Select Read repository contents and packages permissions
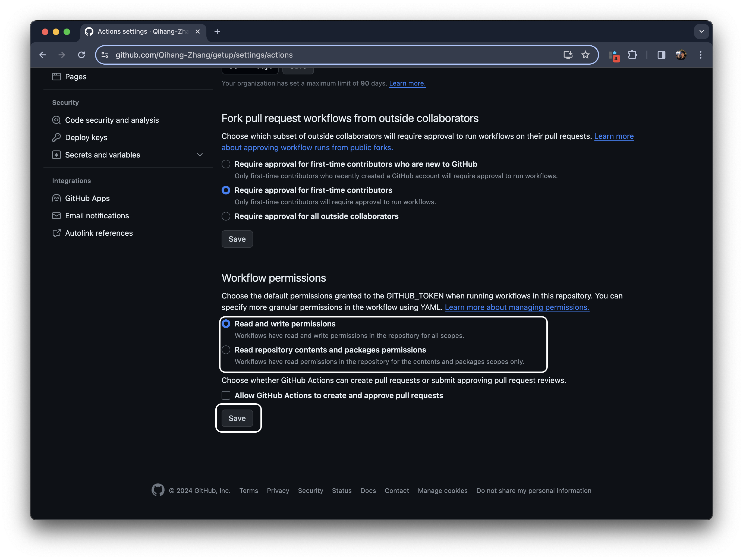743x560 pixels. (x=226, y=350)
